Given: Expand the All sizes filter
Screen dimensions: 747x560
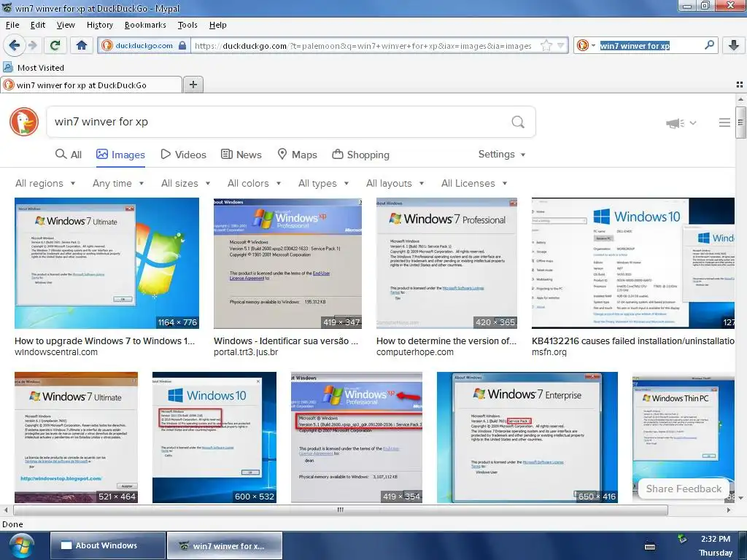Looking at the screenshot, I should (186, 183).
